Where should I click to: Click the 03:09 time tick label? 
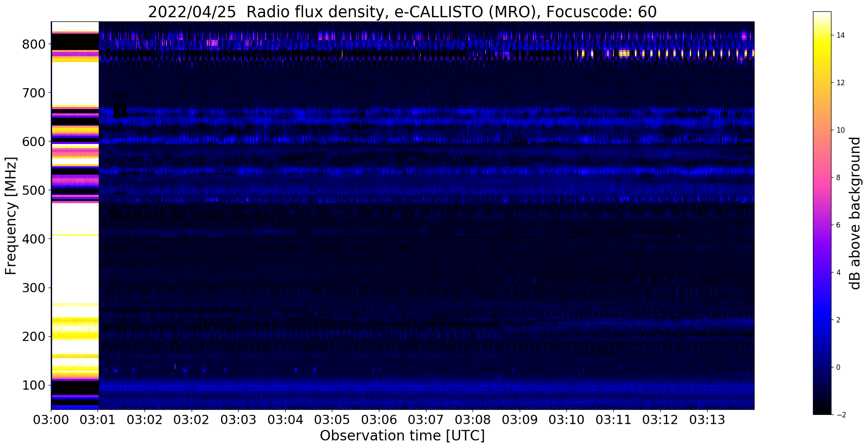pyautogui.click(x=520, y=420)
